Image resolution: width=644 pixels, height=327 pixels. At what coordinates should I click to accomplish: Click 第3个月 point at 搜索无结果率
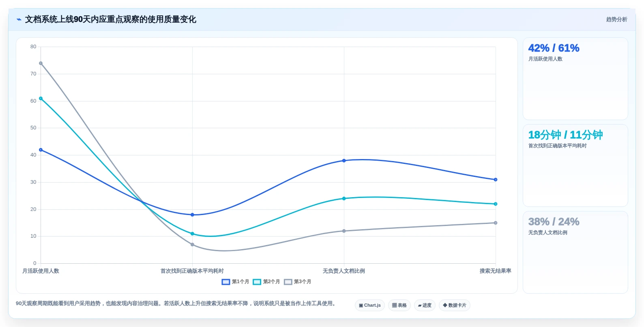[496, 223]
